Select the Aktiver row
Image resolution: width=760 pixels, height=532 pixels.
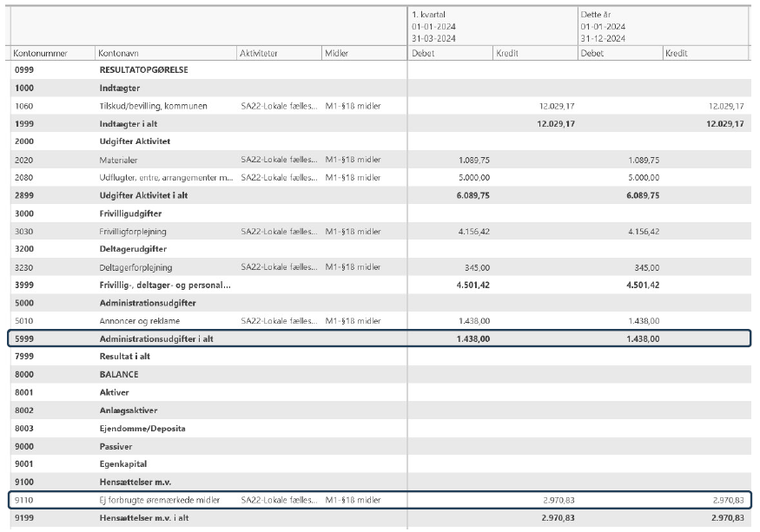tap(380, 392)
